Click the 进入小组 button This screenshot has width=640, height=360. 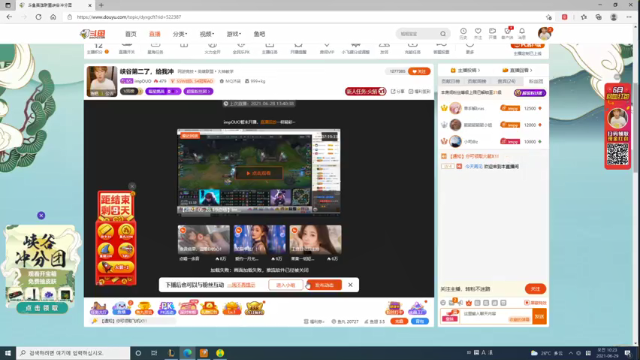click(x=286, y=285)
